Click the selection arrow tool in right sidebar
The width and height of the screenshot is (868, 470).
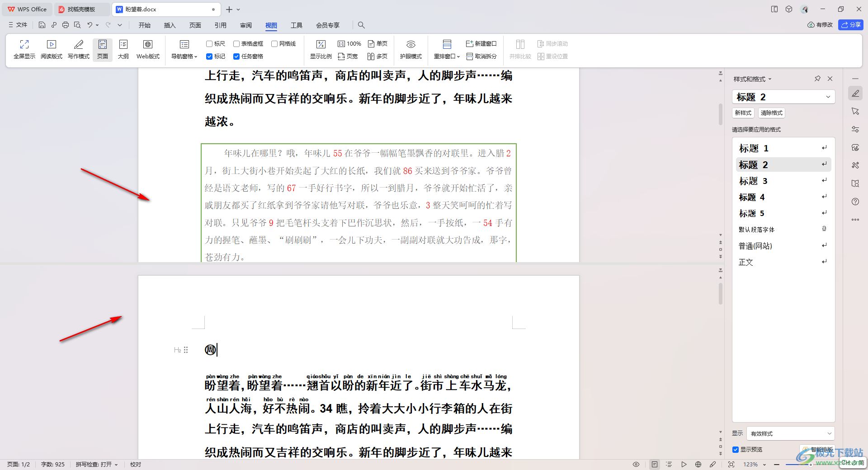click(x=855, y=111)
